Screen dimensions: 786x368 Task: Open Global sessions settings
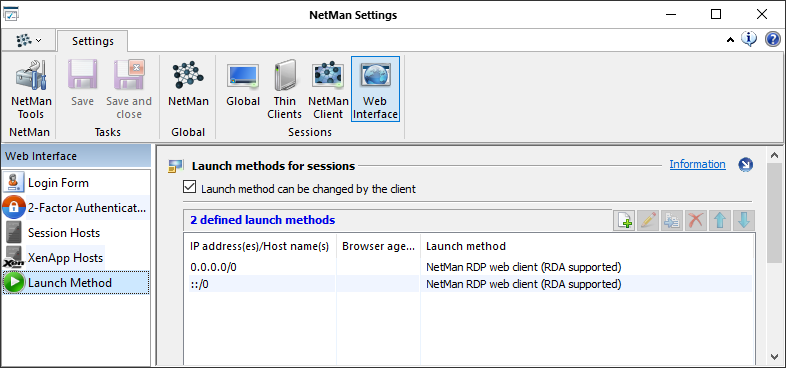pos(243,83)
